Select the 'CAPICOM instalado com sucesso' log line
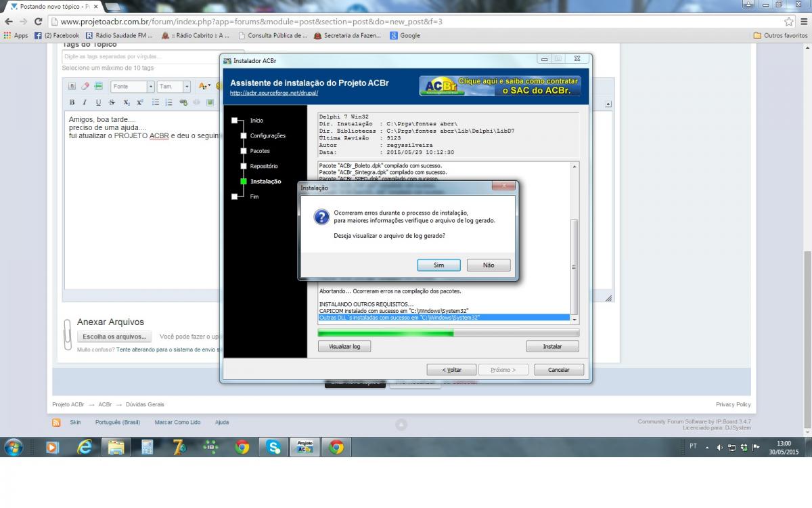812x508 pixels. pyautogui.click(x=394, y=310)
